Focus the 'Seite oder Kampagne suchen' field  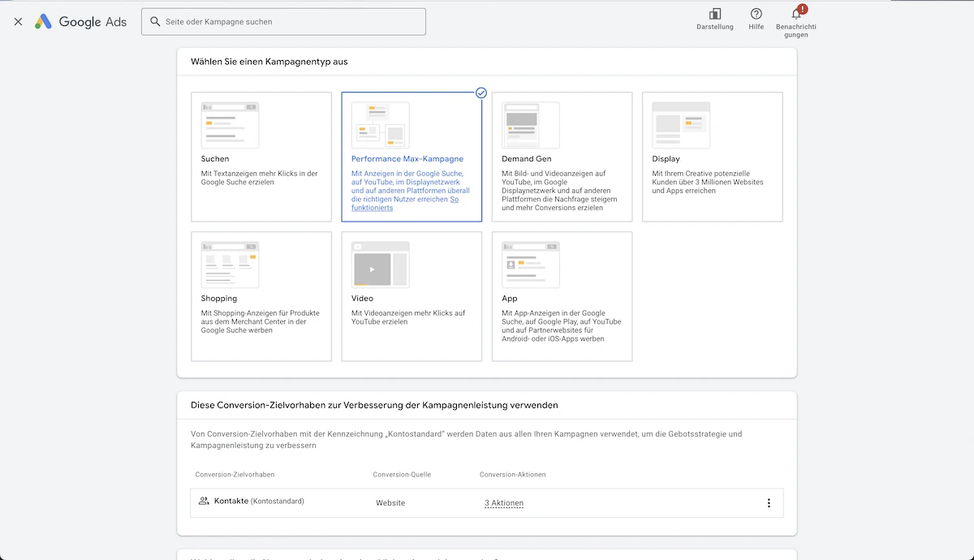283,22
